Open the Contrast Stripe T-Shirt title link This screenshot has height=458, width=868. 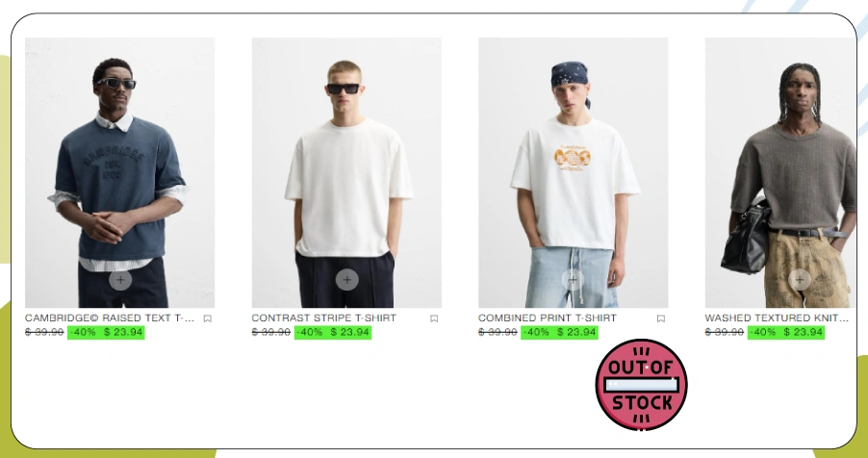click(324, 318)
